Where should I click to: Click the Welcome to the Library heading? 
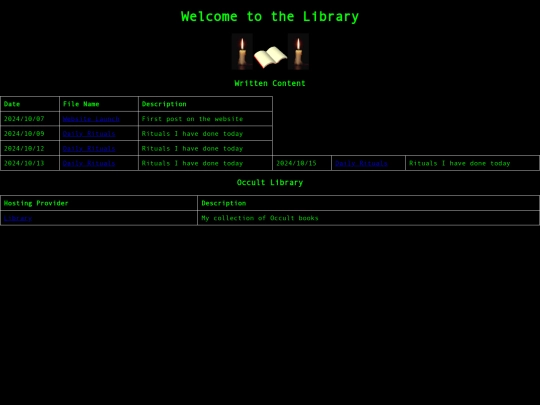(x=270, y=17)
